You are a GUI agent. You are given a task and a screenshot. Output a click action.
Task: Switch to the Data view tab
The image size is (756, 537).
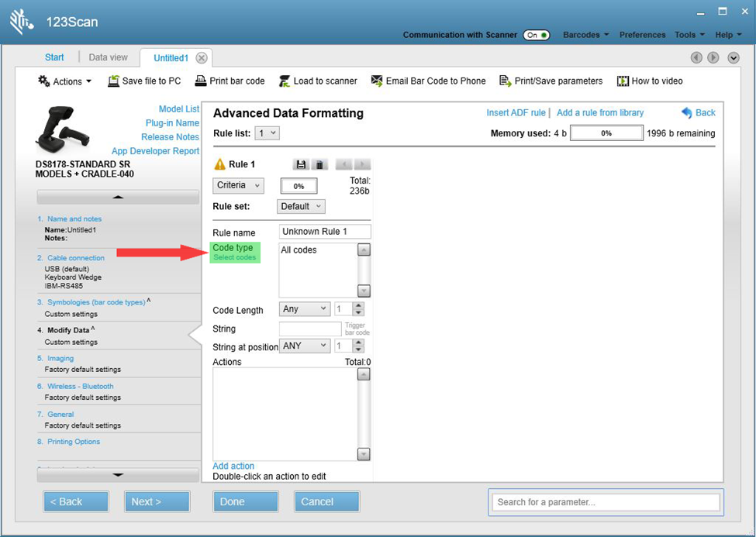(x=108, y=57)
